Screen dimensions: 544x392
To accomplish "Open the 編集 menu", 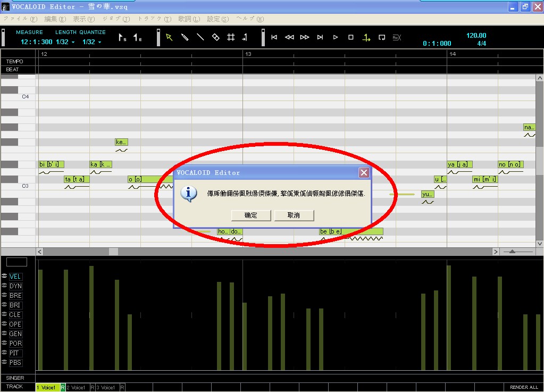I will click(55, 19).
